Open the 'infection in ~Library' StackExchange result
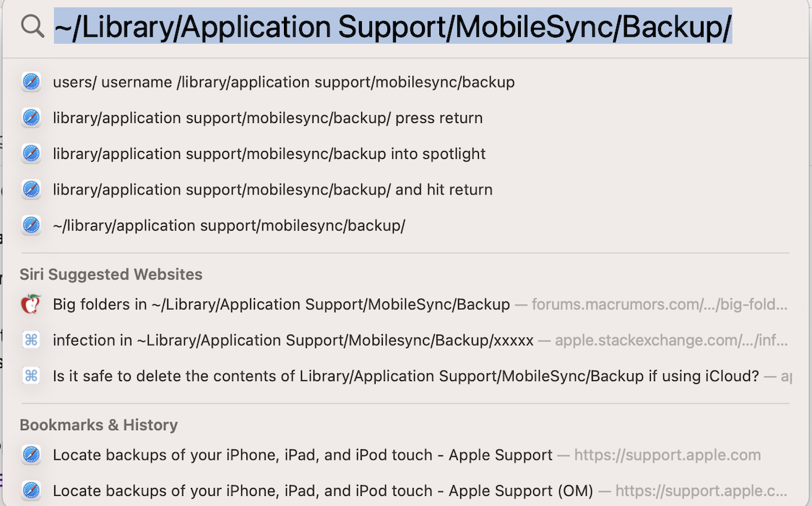The height and width of the screenshot is (506, 812). coord(293,340)
